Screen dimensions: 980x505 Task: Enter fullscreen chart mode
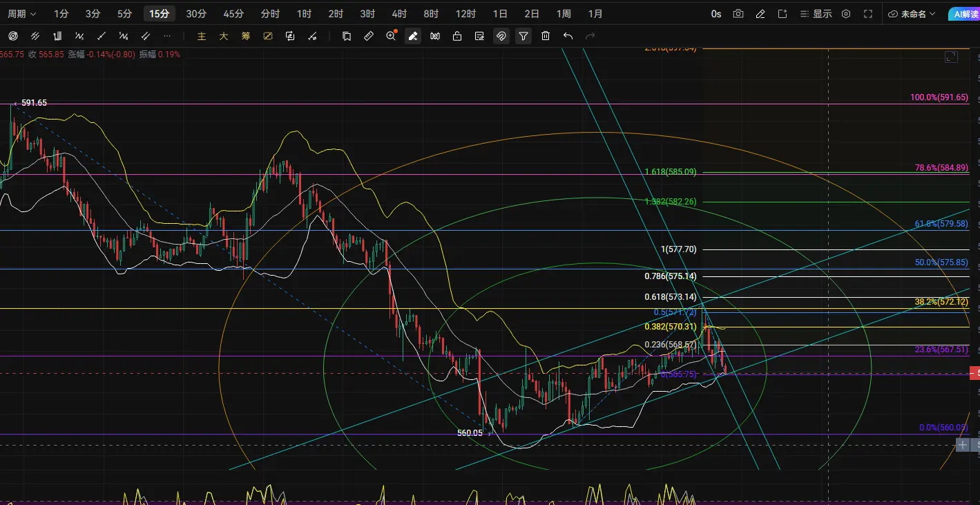pyautogui.click(x=868, y=14)
